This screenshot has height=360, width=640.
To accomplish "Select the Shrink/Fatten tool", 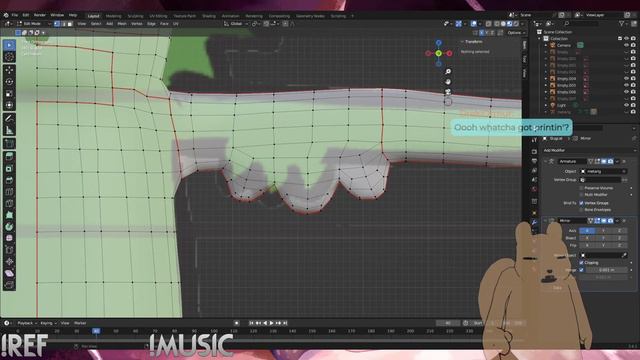I will click(x=9, y=261).
